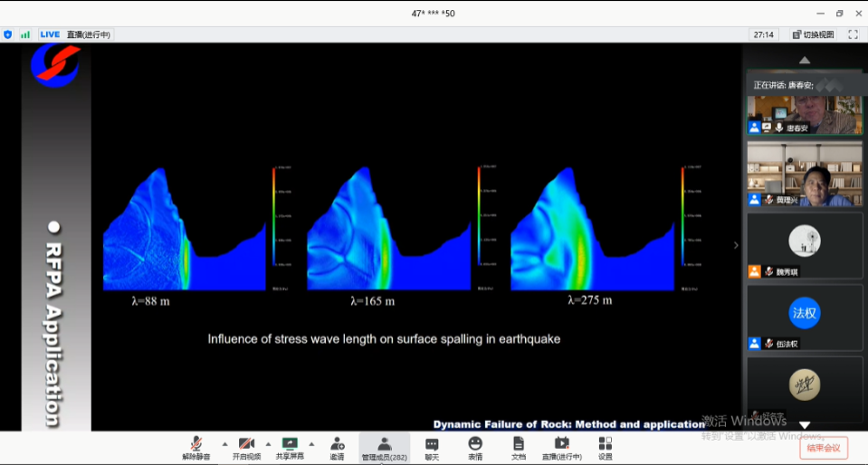Click the 切换视图 switch view button
868x465 pixels.
[x=813, y=34]
